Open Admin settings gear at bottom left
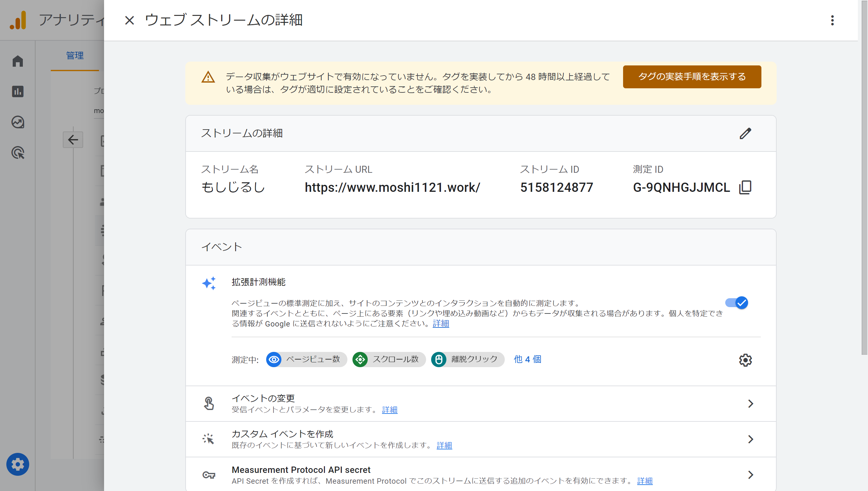This screenshot has height=491, width=868. [17, 464]
